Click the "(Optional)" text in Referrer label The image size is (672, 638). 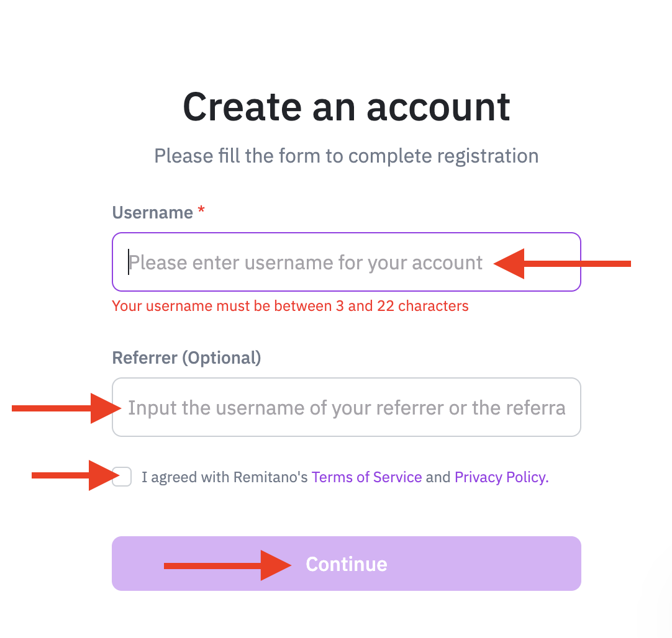[221, 358]
